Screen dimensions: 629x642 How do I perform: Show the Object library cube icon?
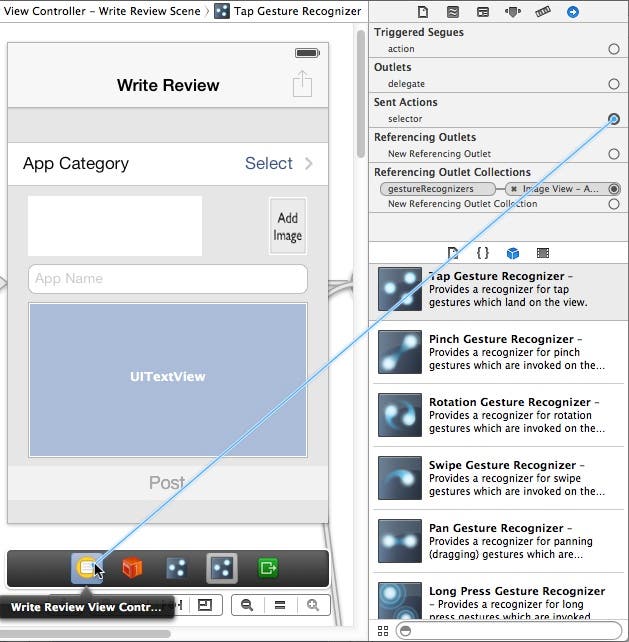[x=513, y=254]
